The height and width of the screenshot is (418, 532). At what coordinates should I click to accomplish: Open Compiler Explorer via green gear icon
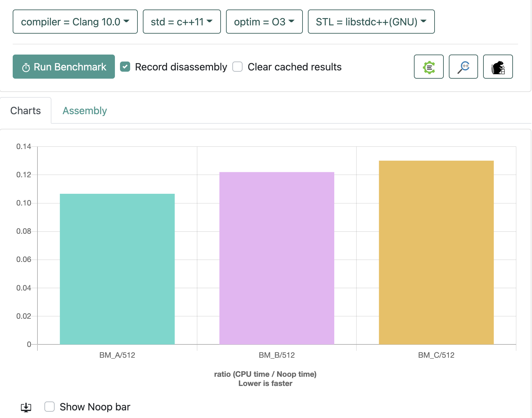[x=429, y=67]
